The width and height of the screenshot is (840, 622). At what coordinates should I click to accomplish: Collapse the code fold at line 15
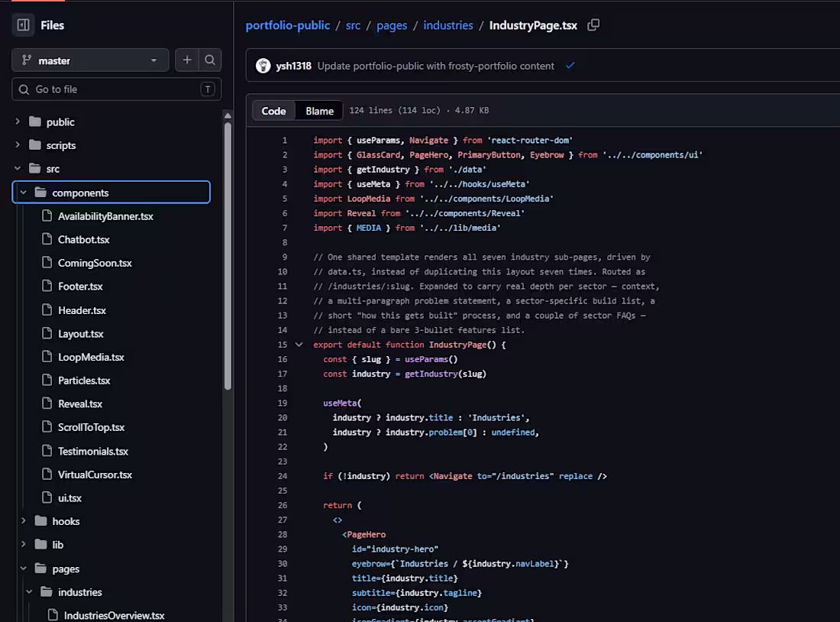299,345
